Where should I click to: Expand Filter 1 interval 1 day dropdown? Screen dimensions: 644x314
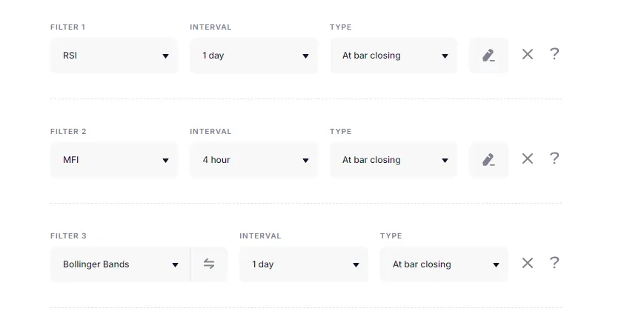point(253,56)
